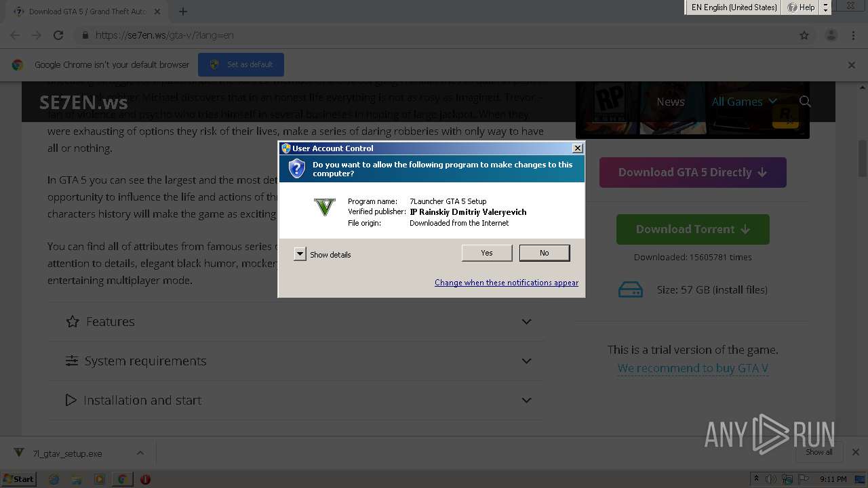The width and height of the screenshot is (868, 488).
Task: Close the downloads shelf
Action: pyautogui.click(x=856, y=452)
